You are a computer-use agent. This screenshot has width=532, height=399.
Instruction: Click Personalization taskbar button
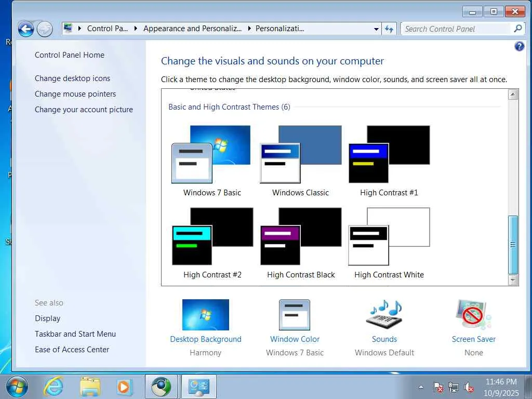click(199, 387)
